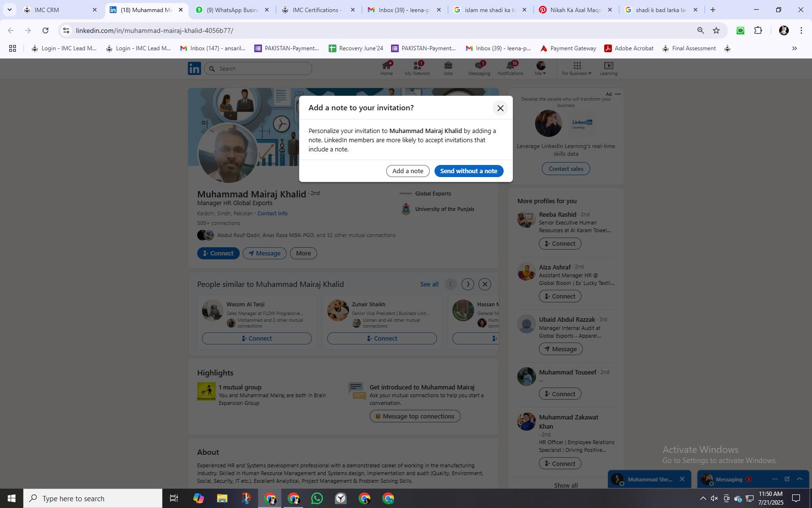Open Chrome profile avatar
This screenshot has height=508, width=812.
tap(784, 30)
